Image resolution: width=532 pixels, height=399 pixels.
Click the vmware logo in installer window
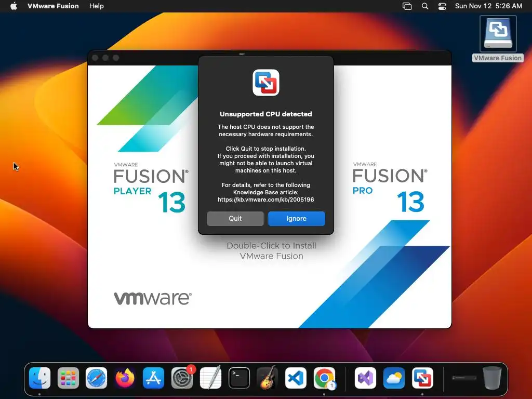(x=153, y=298)
